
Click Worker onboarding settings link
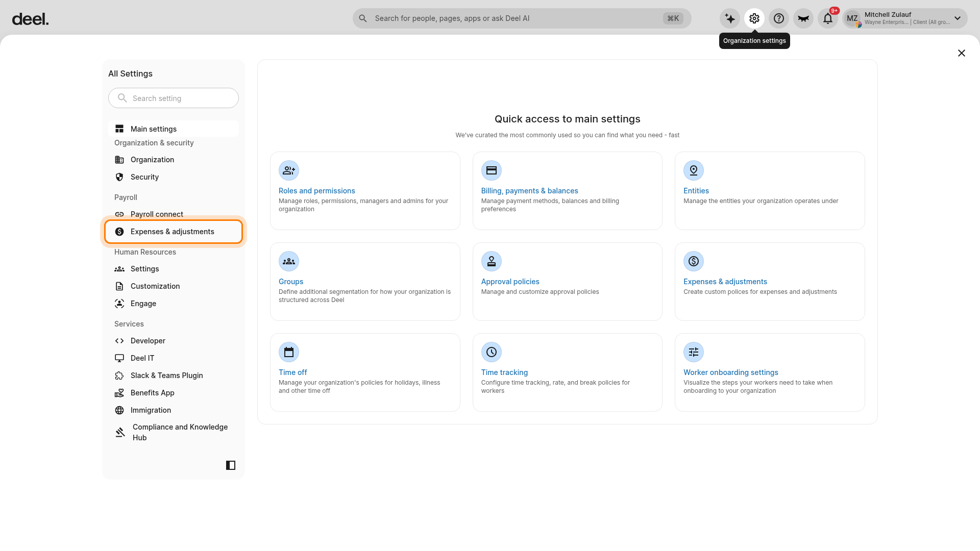point(730,372)
